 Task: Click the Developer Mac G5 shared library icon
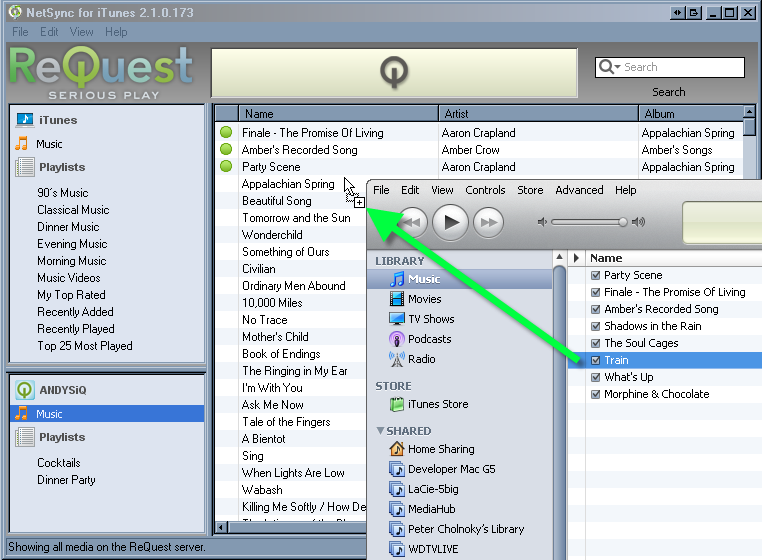tap(397, 469)
